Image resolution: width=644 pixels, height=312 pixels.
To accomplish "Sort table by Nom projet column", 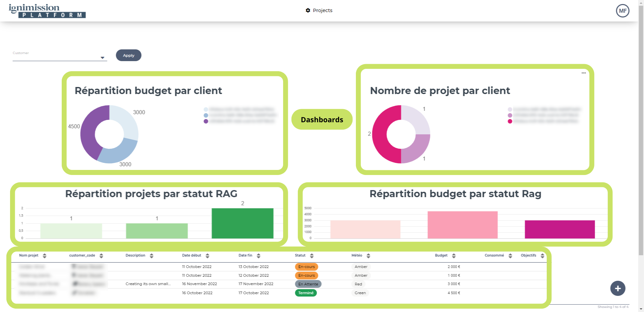I will pos(45,256).
